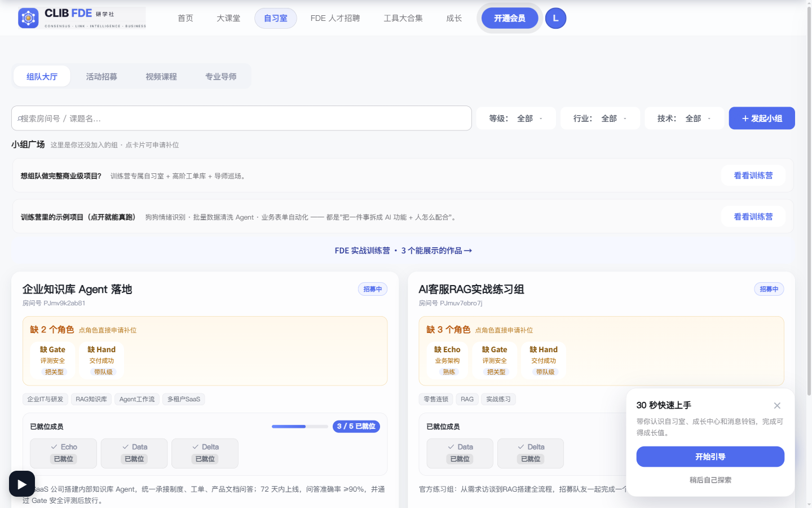Click the 实战练习 tag
The width and height of the screenshot is (812, 508).
(x=498, y=399)
